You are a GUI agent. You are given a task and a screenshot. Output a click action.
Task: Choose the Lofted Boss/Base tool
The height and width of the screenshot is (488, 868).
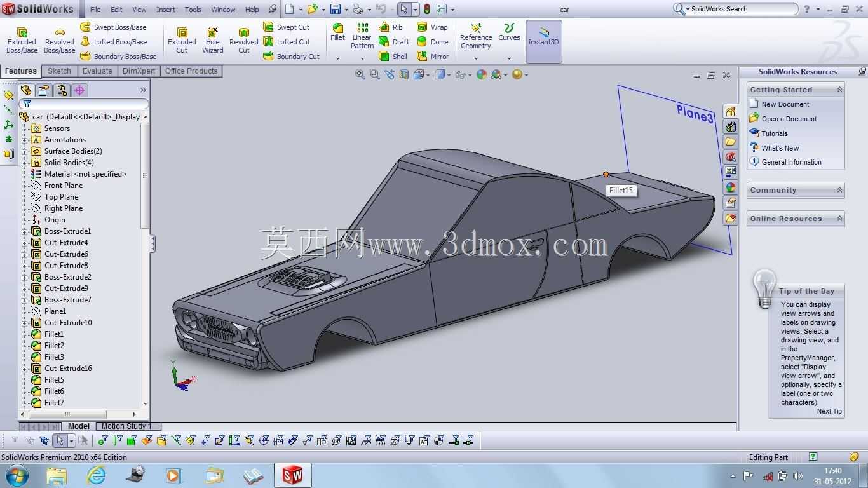click(113, 42)
